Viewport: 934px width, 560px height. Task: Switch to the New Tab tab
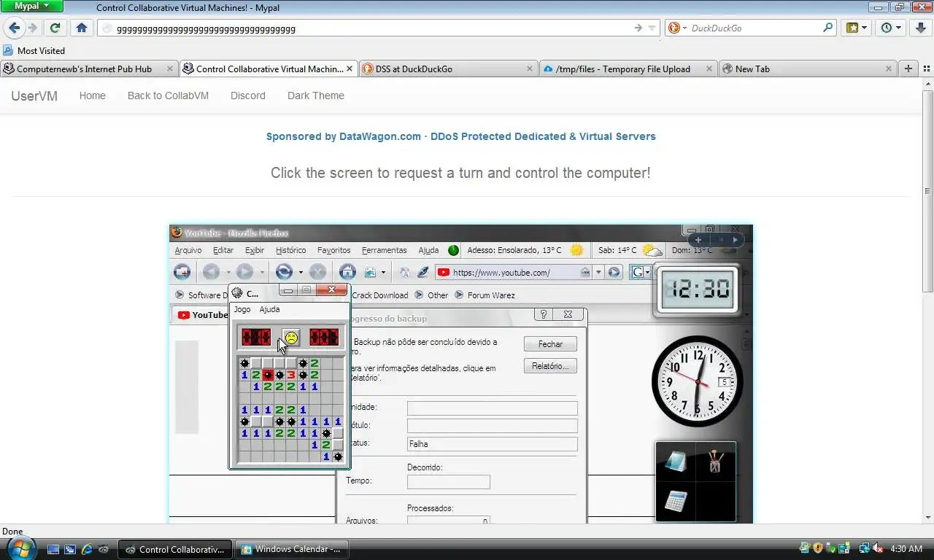tap(807, 69)
